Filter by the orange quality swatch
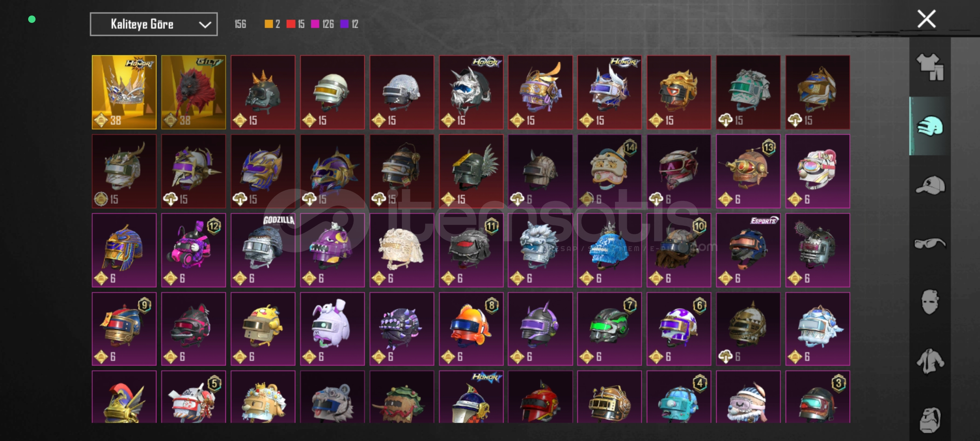Image resolution: width=980 pixels, height=441 pixels. (269, 24)
